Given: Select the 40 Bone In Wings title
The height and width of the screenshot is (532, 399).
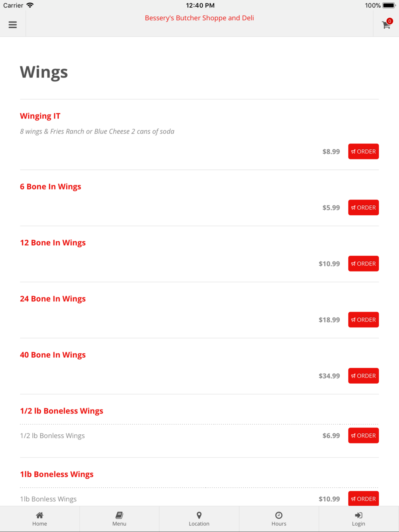Looking at the screenshot, I should pos(53,355).
